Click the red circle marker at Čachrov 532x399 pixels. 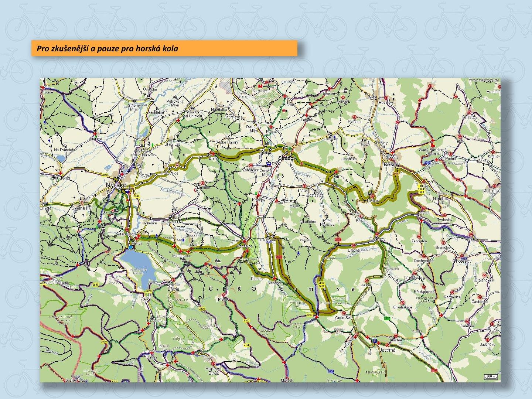377,234
